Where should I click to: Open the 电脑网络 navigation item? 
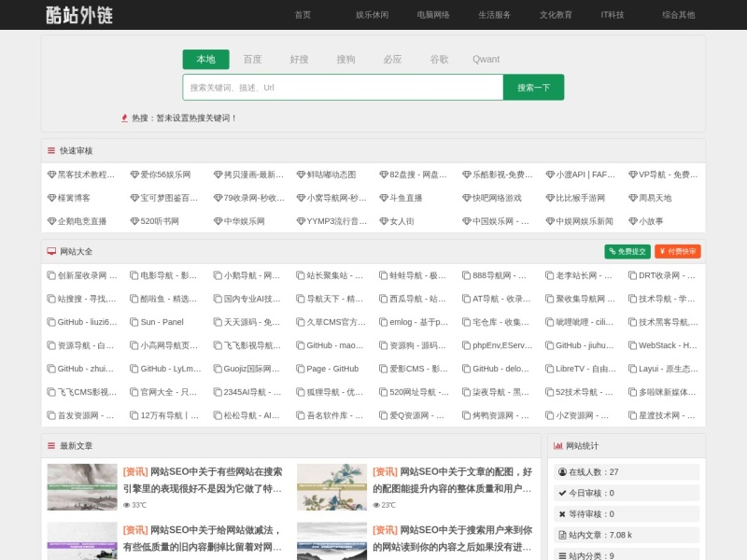433,15
